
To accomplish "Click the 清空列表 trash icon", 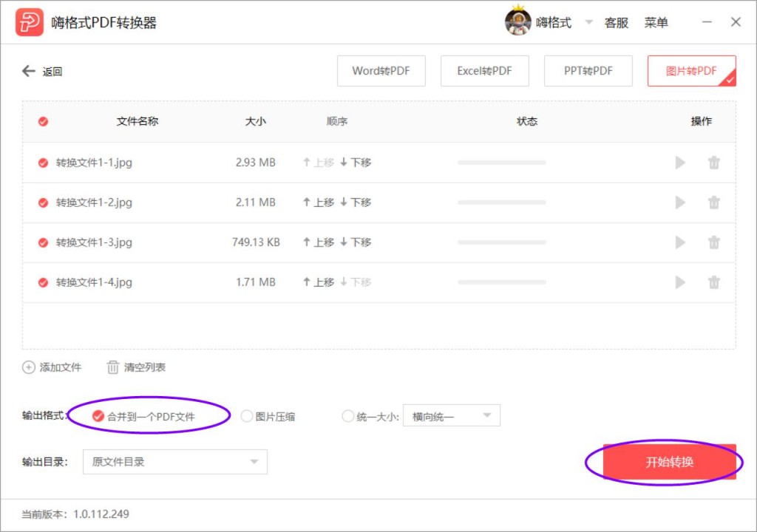I will pyautogui.click(x=112, y=367).
